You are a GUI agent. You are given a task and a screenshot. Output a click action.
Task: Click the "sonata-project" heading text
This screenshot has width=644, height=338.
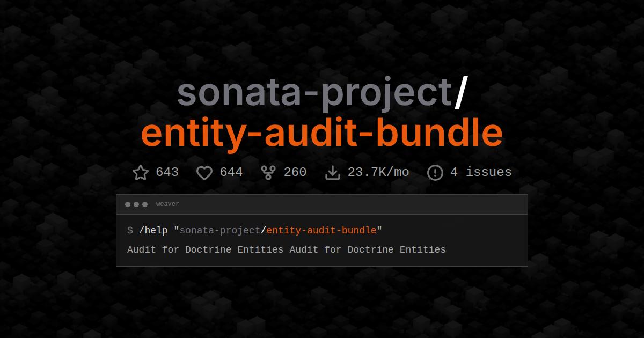coord(315,93)
